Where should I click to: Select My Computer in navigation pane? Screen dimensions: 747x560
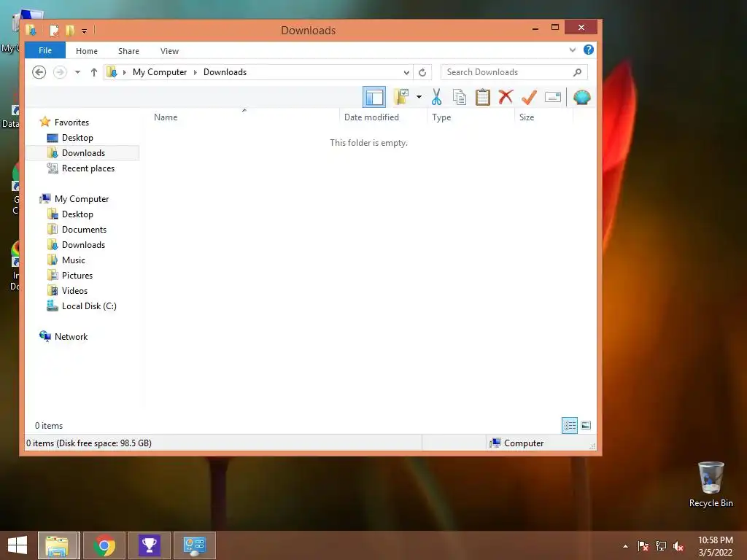(82, 199)
